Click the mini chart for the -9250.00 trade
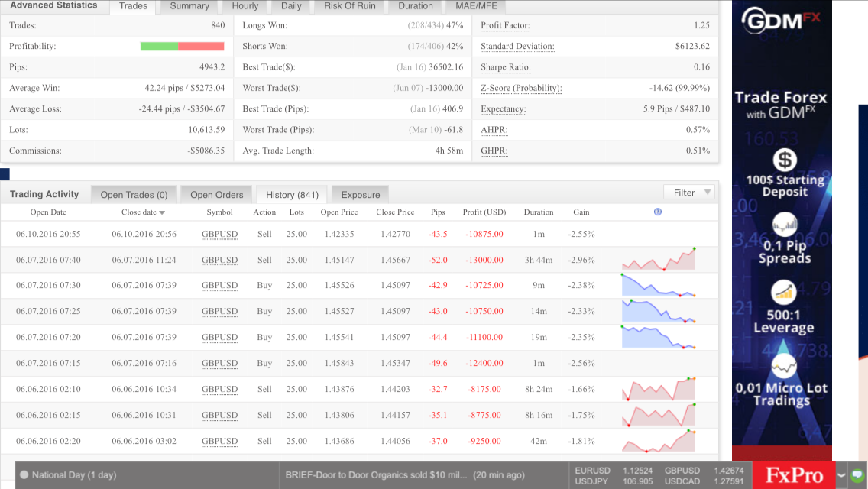This screenshot has height=489, width=868. tap(658, 441)
